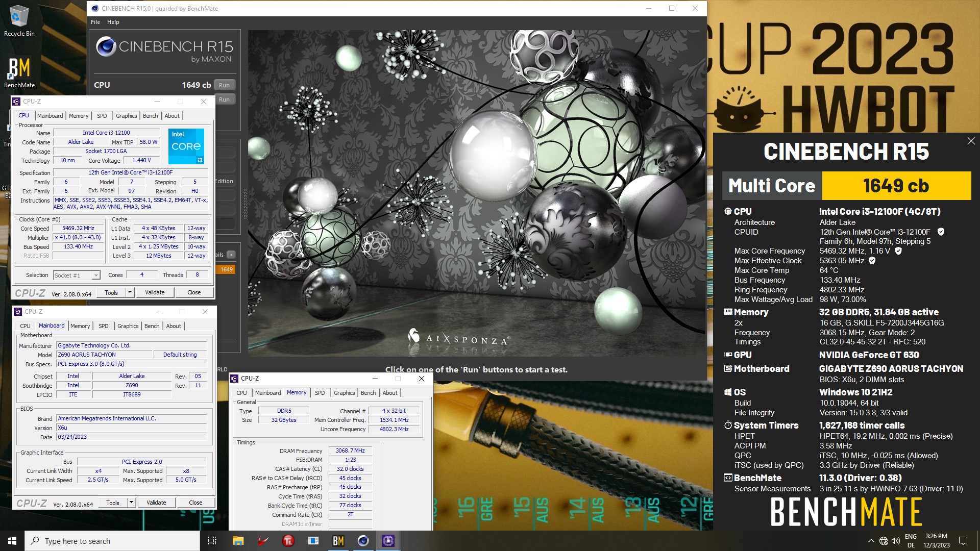Click the orange 1649 ranking bar
Screen dimensions: 980x551
coord(226,269)
